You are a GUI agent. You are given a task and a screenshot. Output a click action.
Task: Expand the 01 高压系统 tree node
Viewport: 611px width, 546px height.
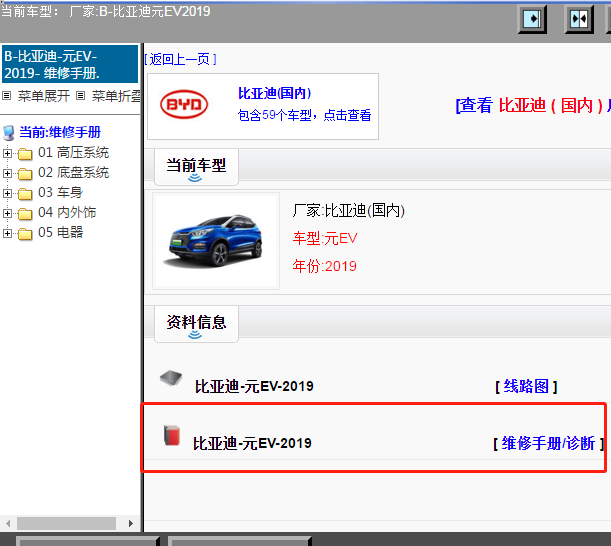(x=7, y=154)
